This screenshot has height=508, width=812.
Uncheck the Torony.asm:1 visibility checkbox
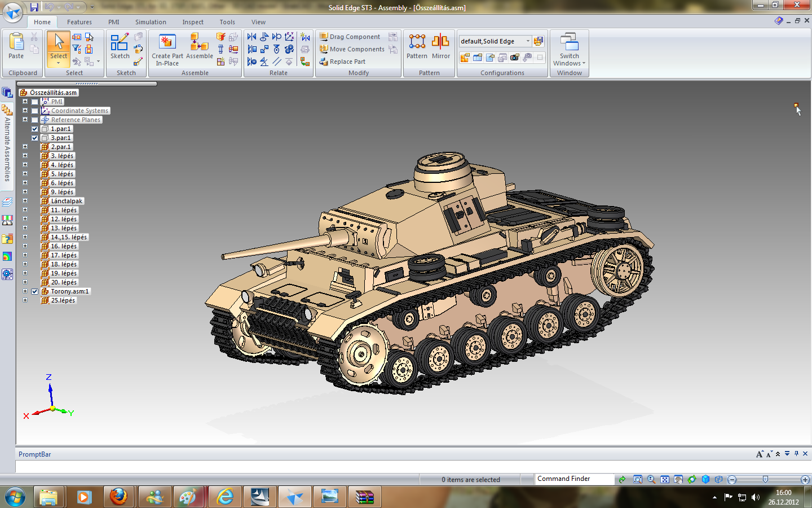point(35,291)
